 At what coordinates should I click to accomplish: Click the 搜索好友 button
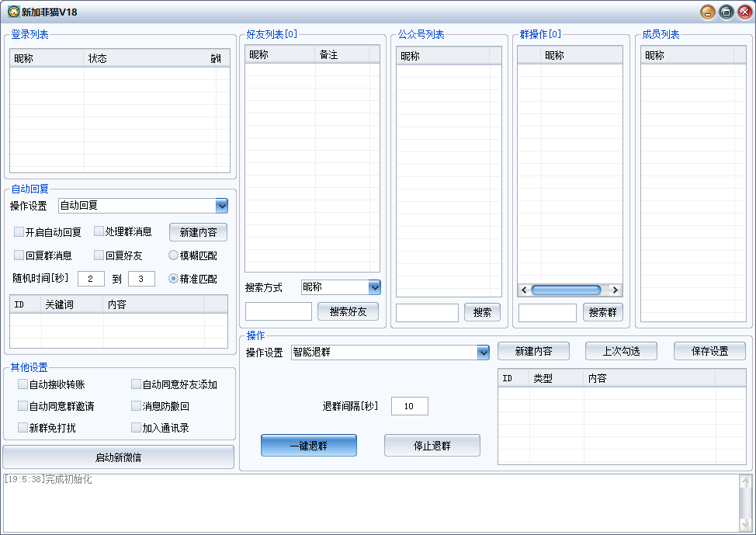(347, 311)
